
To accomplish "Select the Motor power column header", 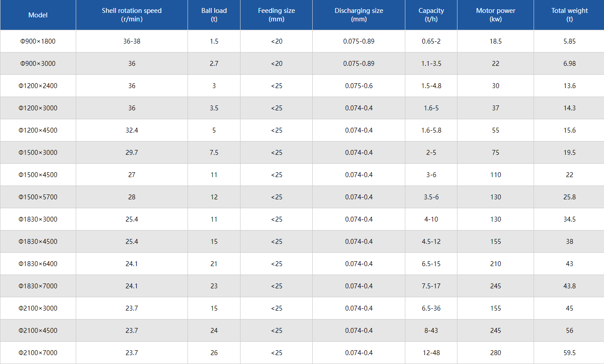I will pyautogui.click(x=495, y=15).
